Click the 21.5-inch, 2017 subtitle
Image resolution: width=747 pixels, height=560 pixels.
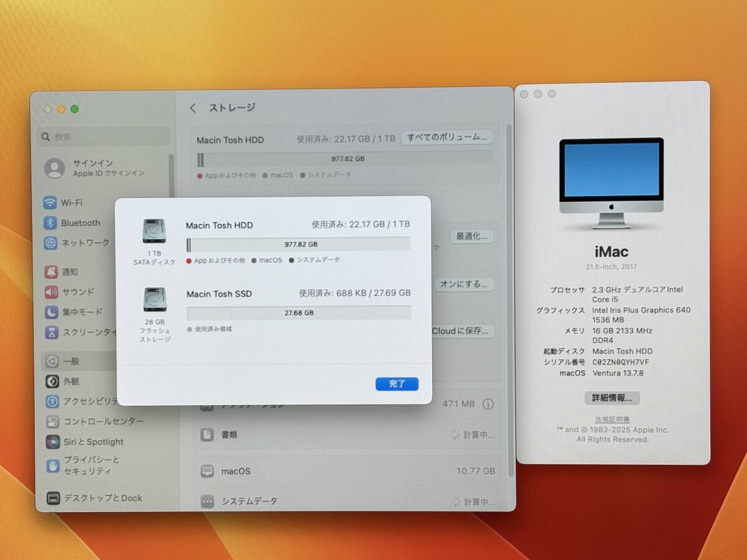tap(611, 267)
